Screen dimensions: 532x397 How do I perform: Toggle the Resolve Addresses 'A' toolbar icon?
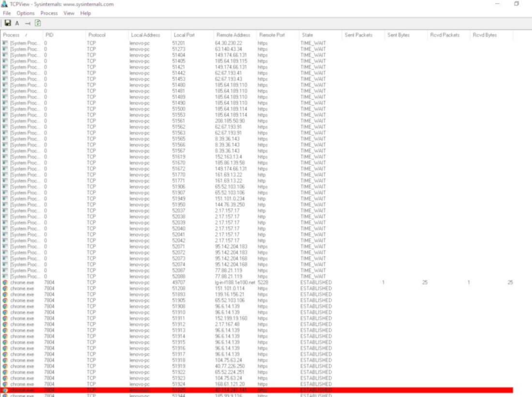pyautogui.click(x=17, y=23)
